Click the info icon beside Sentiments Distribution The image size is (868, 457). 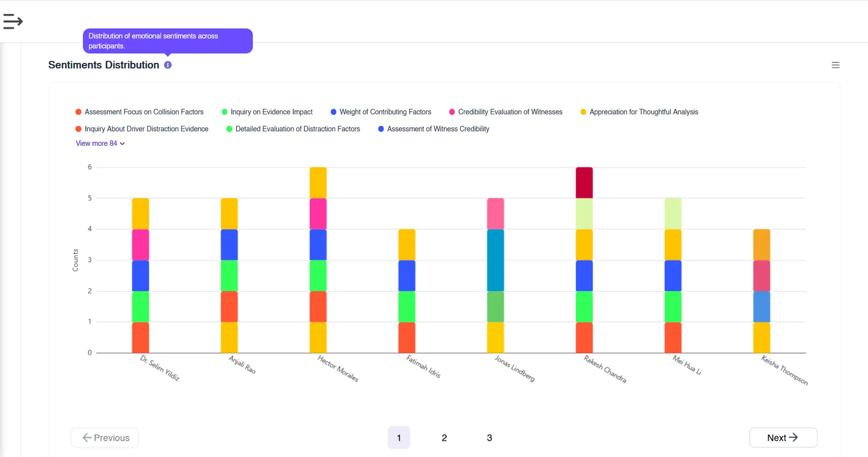pyautogui.click(x=168, y=65)
